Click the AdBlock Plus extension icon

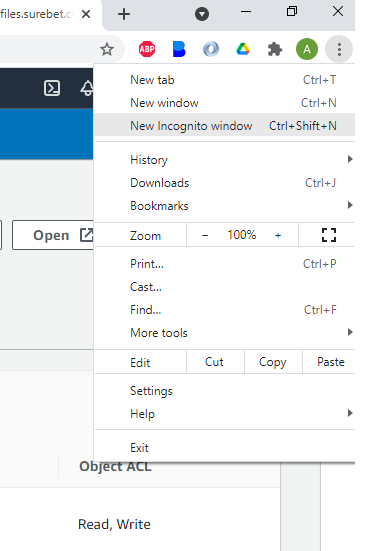[147, 49]
